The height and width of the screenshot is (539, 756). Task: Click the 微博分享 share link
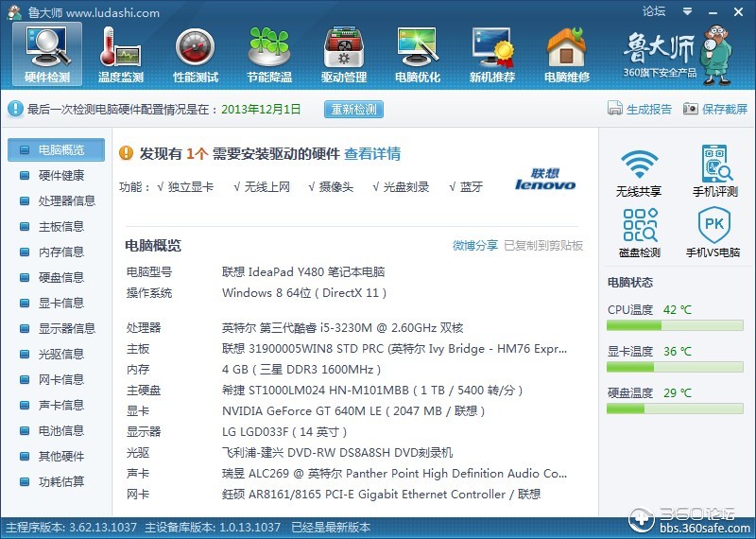(474, 246)
